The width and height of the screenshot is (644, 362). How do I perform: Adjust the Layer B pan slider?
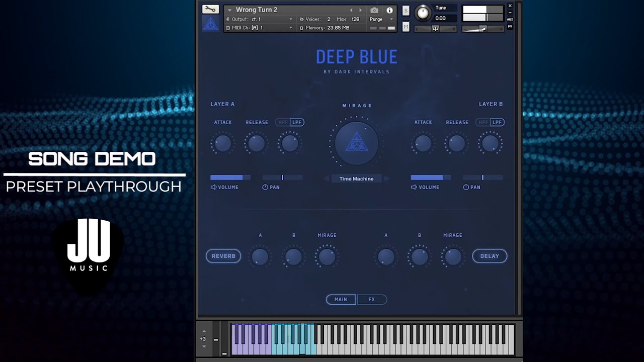point(483,177)
